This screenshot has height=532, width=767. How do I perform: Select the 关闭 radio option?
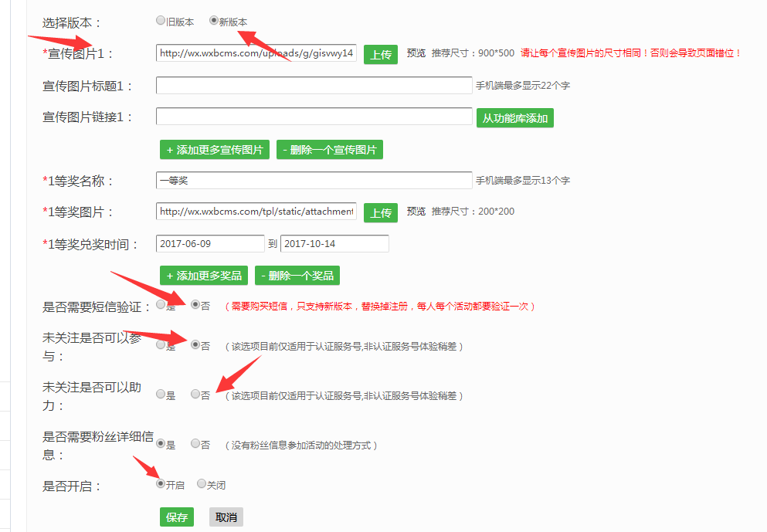click(201, 483)
